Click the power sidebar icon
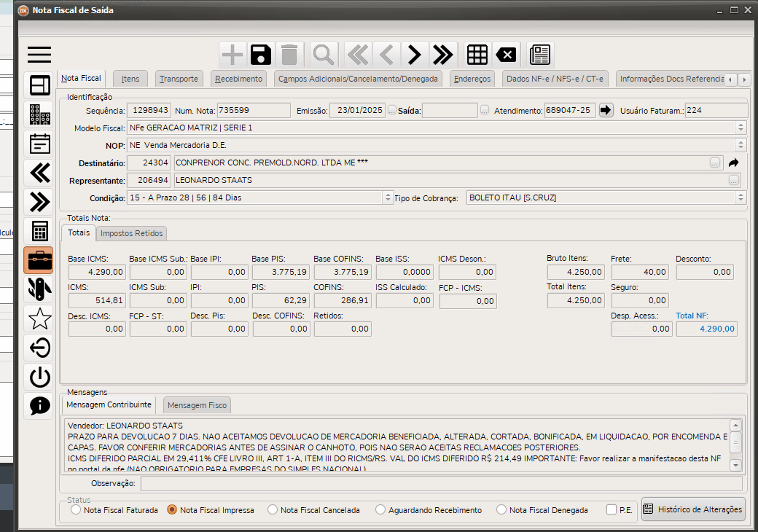This screenshot has width=758, height=532. [39, 377]
